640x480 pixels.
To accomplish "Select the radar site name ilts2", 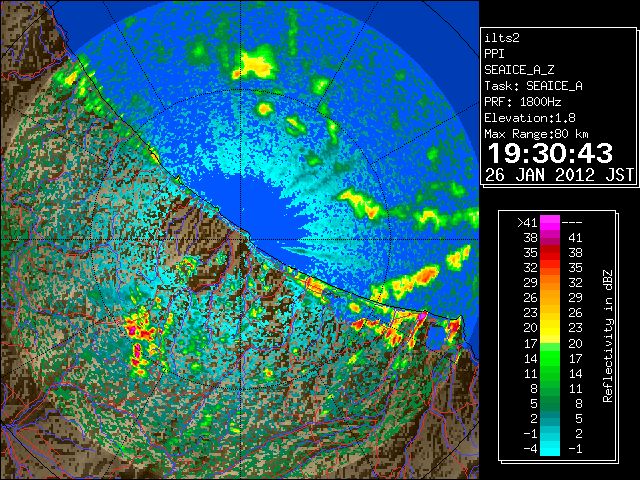I will click(502, 38).
